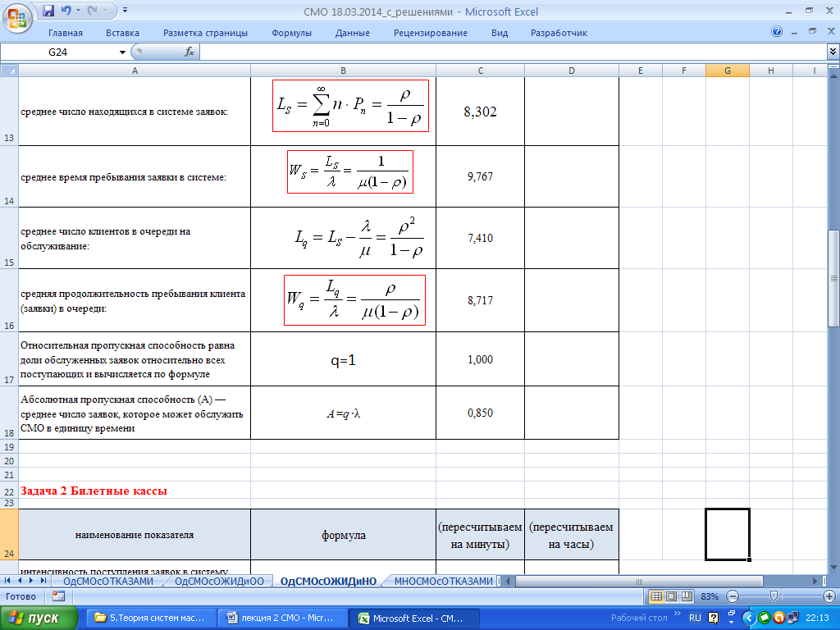Zoom out with the minus button
Image resolution: width=840 pixels, height=630 pixels.
pos(733,596)
